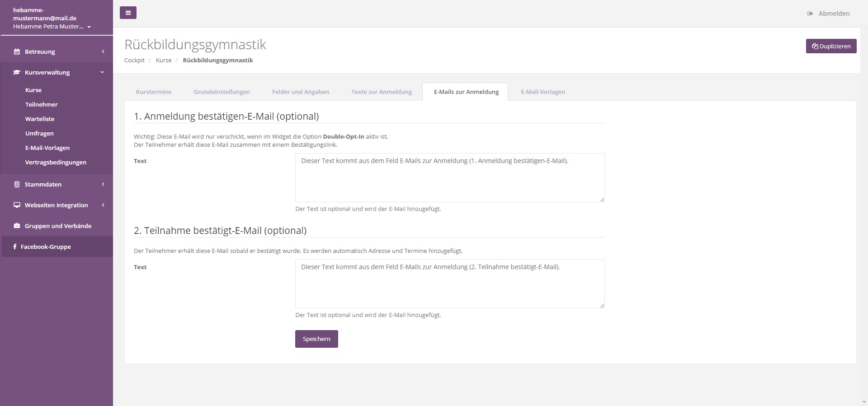Open the E-Mail-Vorlagen tab

[543, 92]
